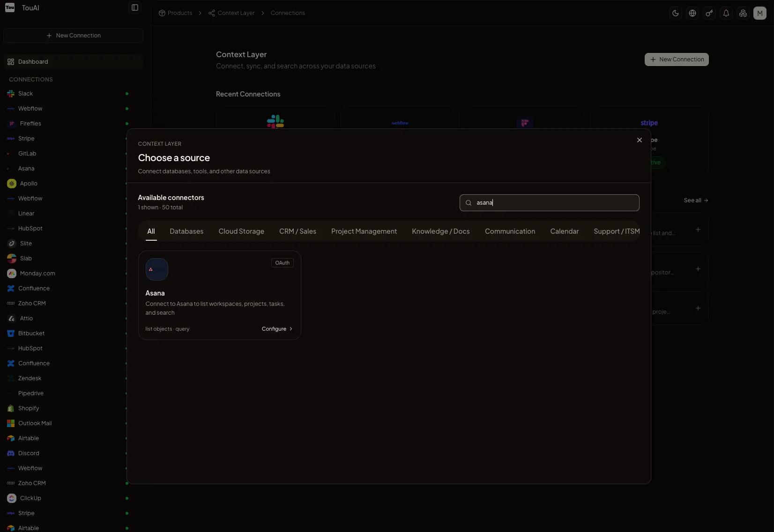This screenshot has width=774, height=532.
Task: Click the search magnifier icon
Action: point(469,203)
